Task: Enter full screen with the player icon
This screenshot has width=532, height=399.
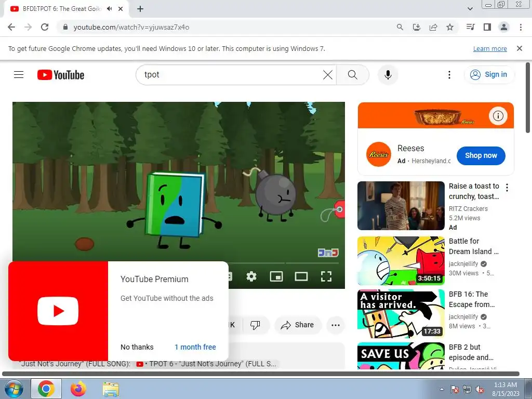Action: coord(326,276)
